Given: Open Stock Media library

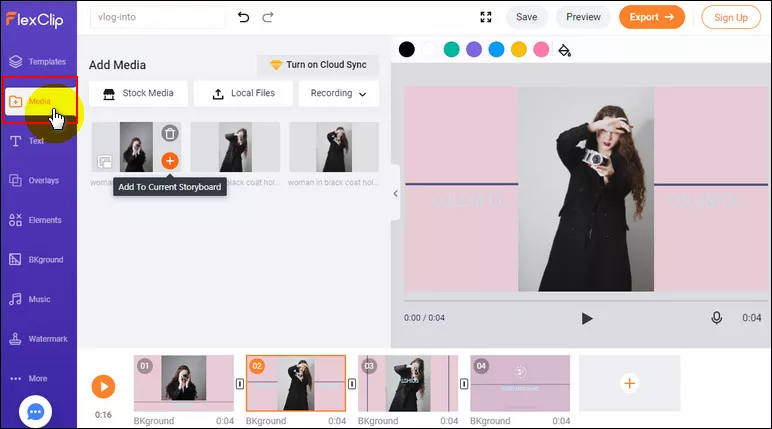Looking at the screenshot, I should tap(138, 94).
